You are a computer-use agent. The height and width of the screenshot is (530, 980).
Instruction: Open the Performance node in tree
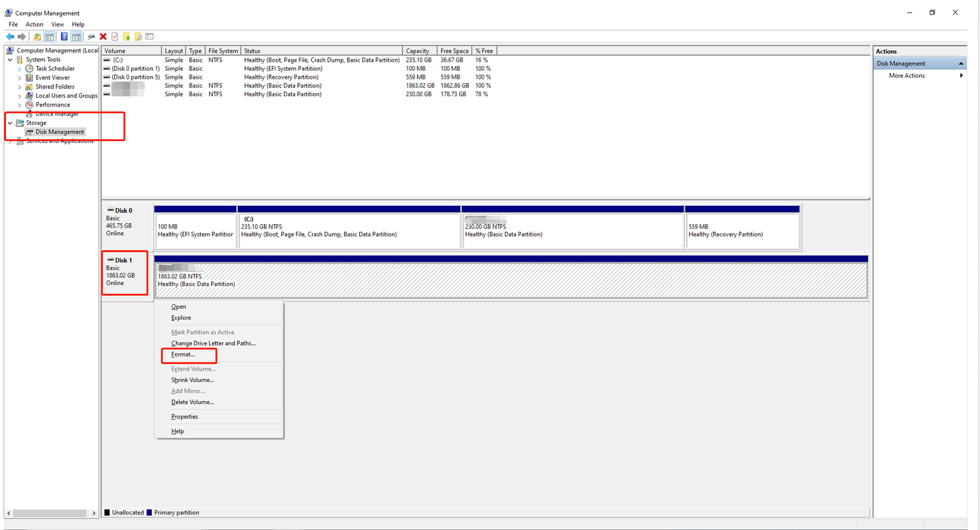52,105
